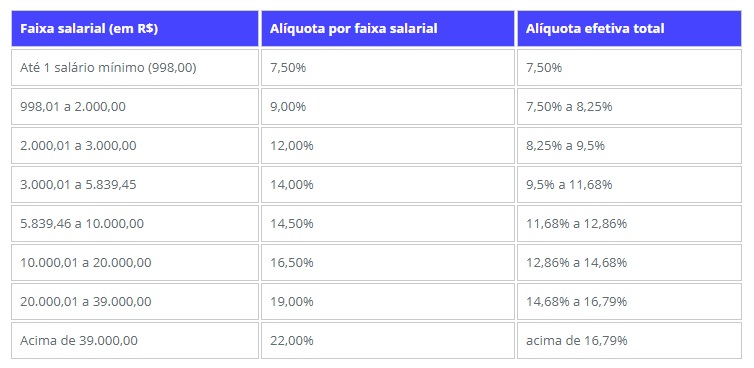Click the 'Alíquota efetiva total' header

(x=629, y=28)
